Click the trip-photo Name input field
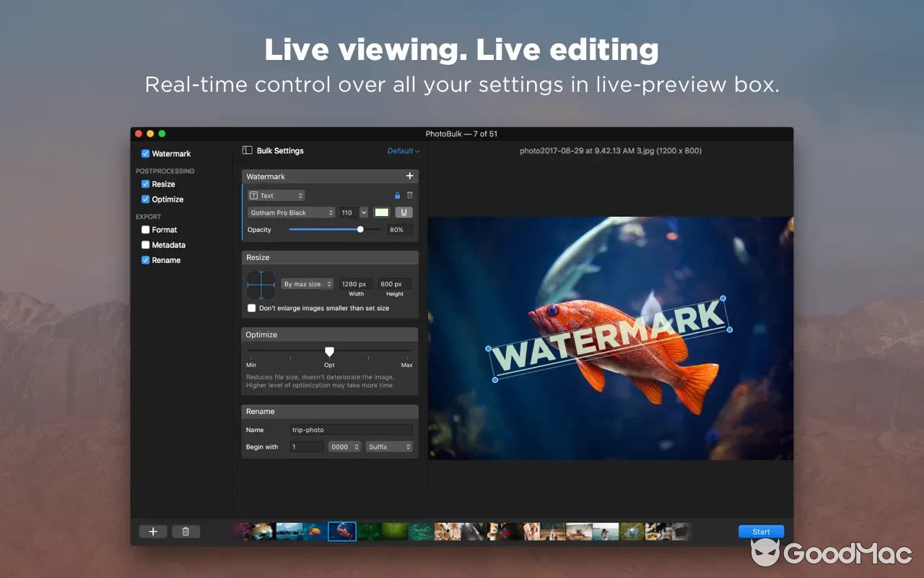This screenshot has height=578, width=924. (350, 430)
